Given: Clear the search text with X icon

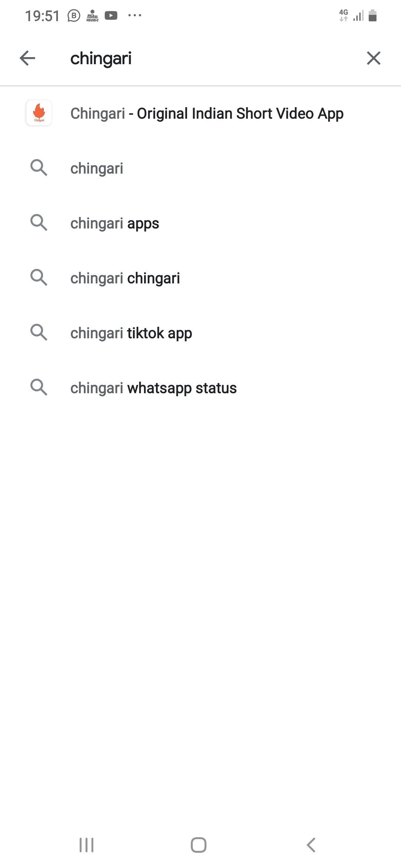Looking at the screenshot, I should 374,58.
